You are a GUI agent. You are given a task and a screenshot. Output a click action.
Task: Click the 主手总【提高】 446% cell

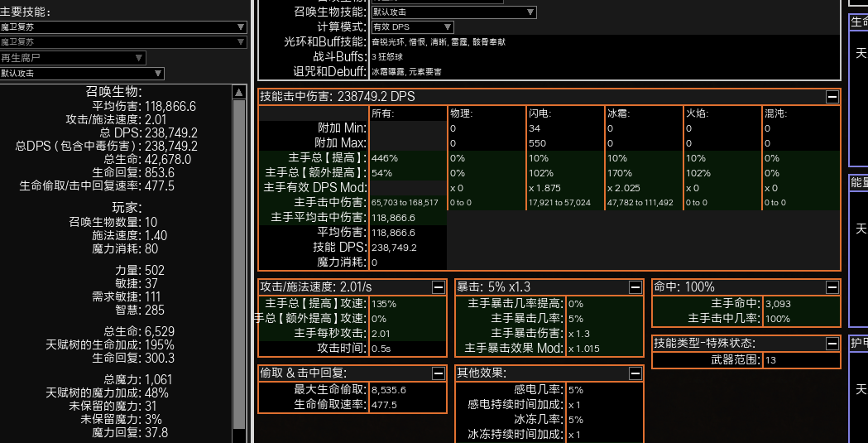pos(408,158)
